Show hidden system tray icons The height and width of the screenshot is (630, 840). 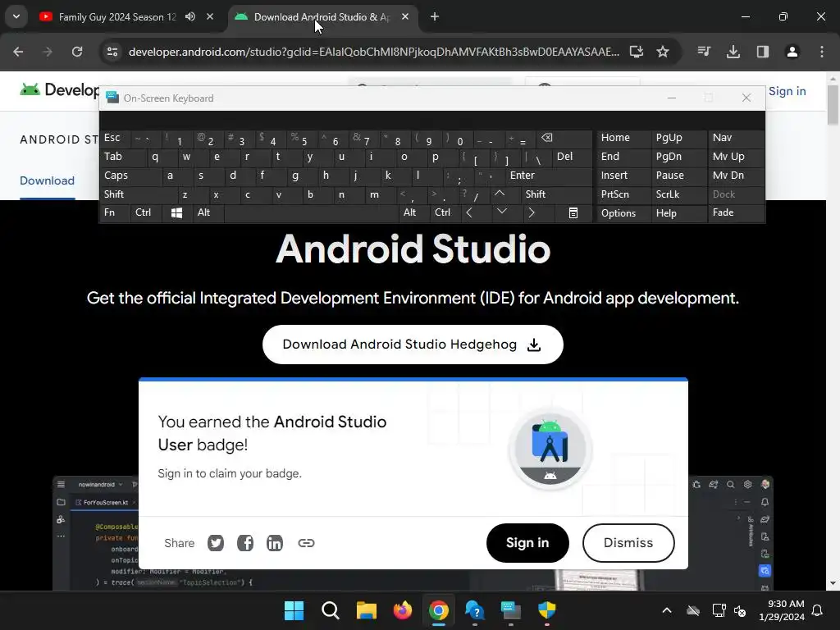[667, 610]
